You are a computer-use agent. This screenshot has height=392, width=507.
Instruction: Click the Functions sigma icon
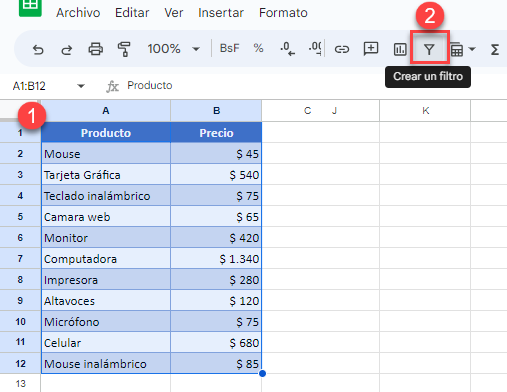(x=495, y=50)
